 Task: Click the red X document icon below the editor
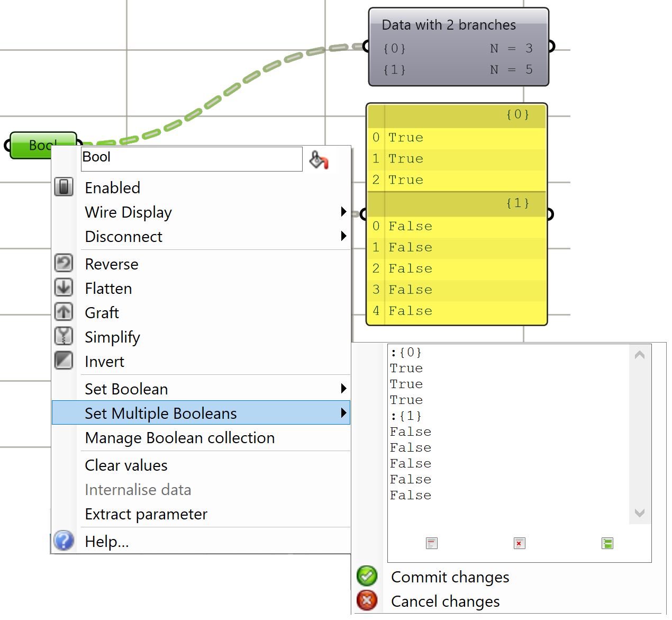[519, 543]
